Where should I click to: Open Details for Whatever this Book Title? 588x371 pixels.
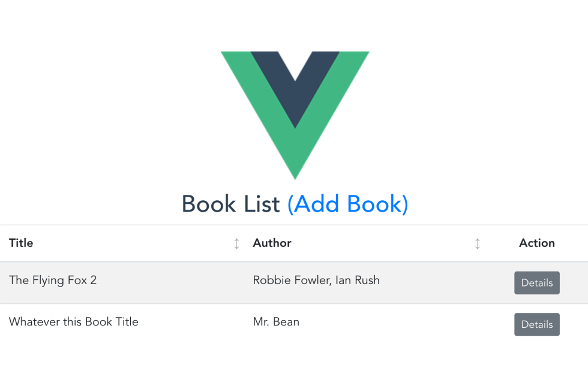[536, 324]
